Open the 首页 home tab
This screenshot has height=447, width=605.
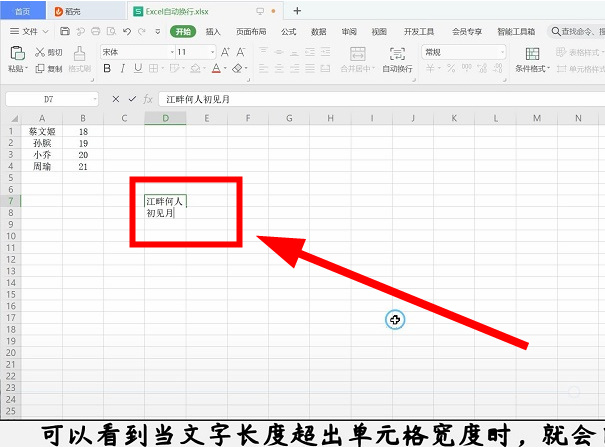click(22, 12)
